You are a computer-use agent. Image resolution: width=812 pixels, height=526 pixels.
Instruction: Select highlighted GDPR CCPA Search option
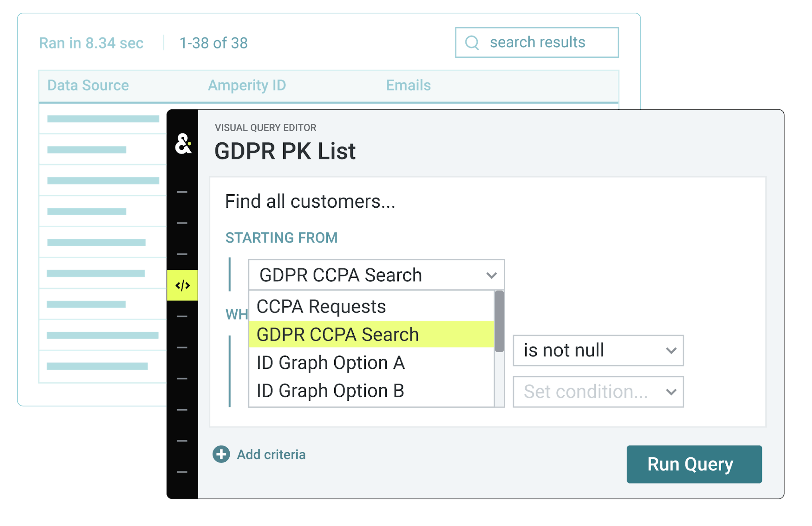point(337,334)
